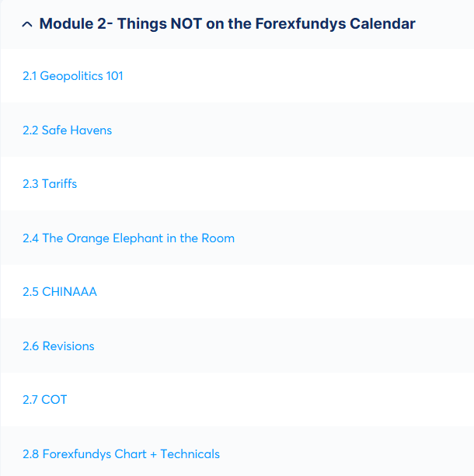Open the 2.6 Revisions lesson

point(58,346)
